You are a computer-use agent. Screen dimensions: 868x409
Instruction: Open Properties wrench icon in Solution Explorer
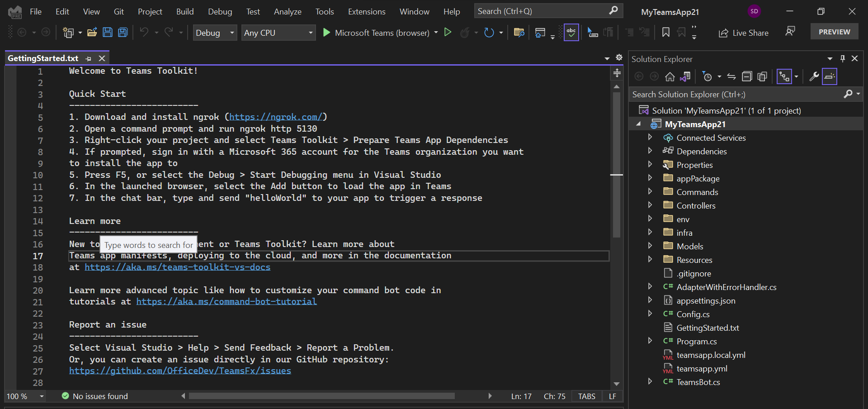pos(814,77)
